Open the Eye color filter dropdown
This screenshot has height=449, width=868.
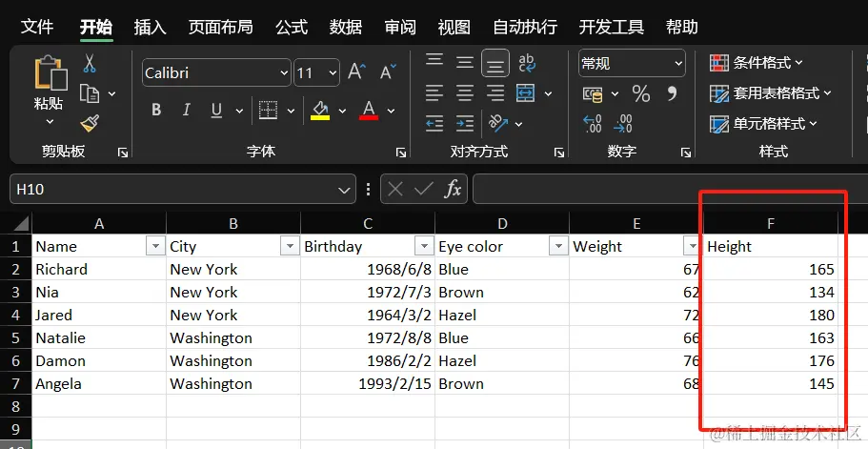(x=558, y=246)
